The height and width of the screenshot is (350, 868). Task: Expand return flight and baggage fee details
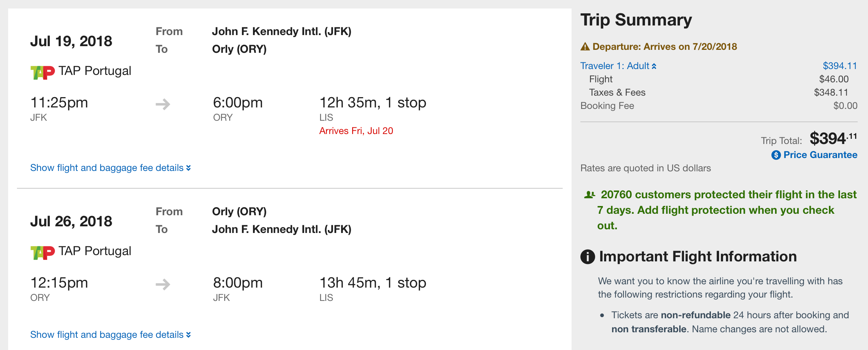pyautogui.click(x=110, y=335)
